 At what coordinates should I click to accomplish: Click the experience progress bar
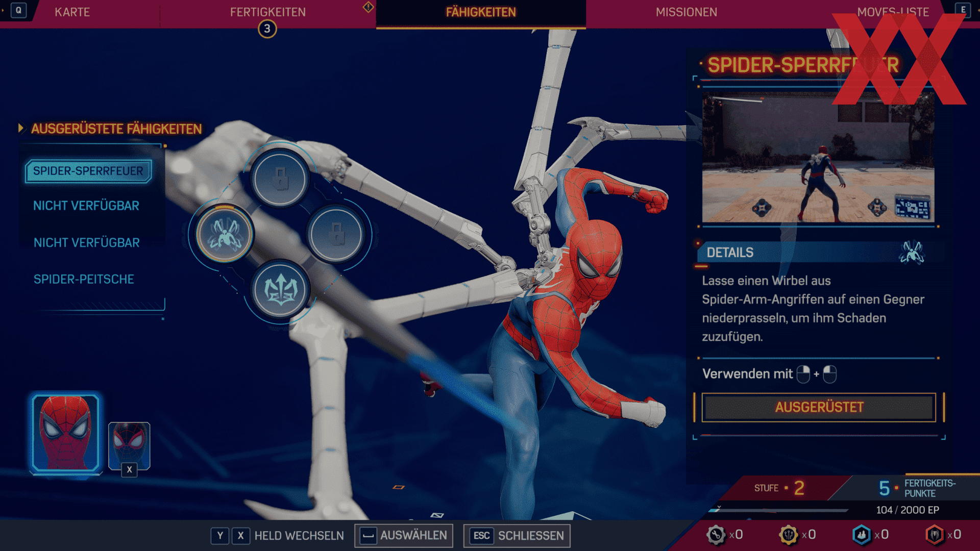778,510
